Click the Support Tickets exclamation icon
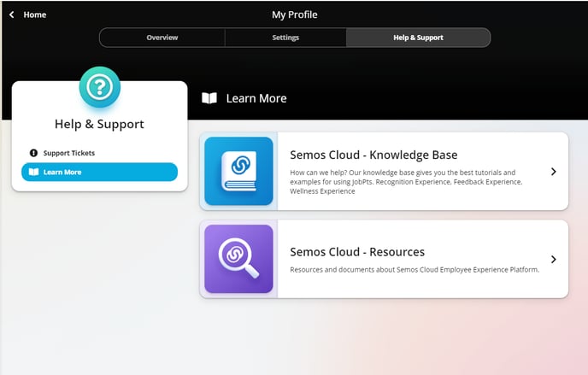 click(33, 153)
